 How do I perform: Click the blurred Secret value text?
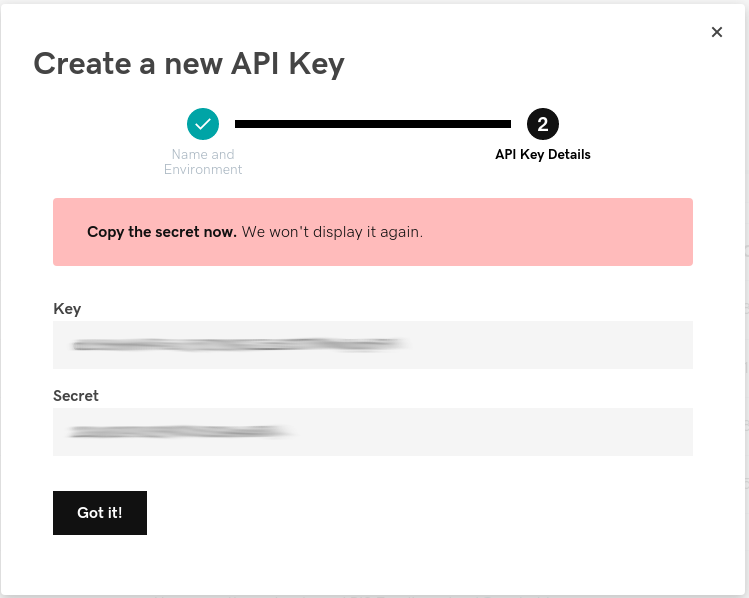pyautogui.click(x=180, y=432)
